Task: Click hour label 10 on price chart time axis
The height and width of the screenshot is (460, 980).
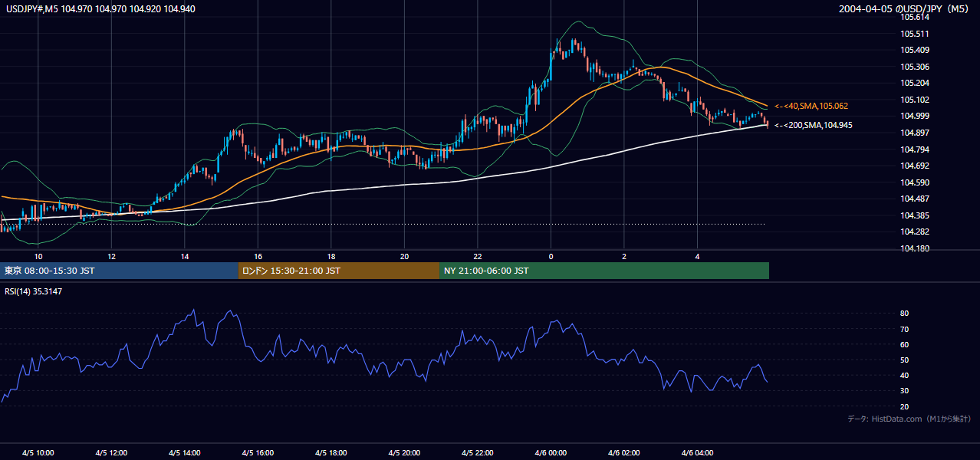Action: tap(38, 256)
